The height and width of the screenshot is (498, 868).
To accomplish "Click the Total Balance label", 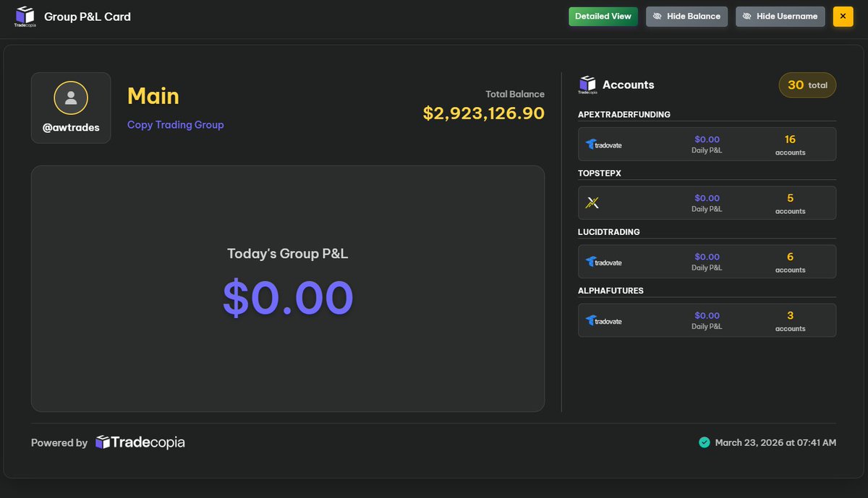I will click(515, 94).
